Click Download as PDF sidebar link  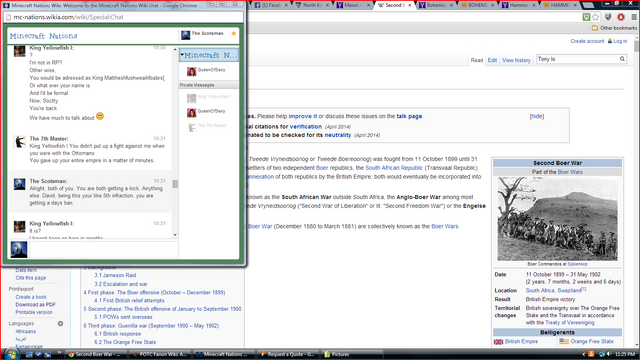click(36, 304)
